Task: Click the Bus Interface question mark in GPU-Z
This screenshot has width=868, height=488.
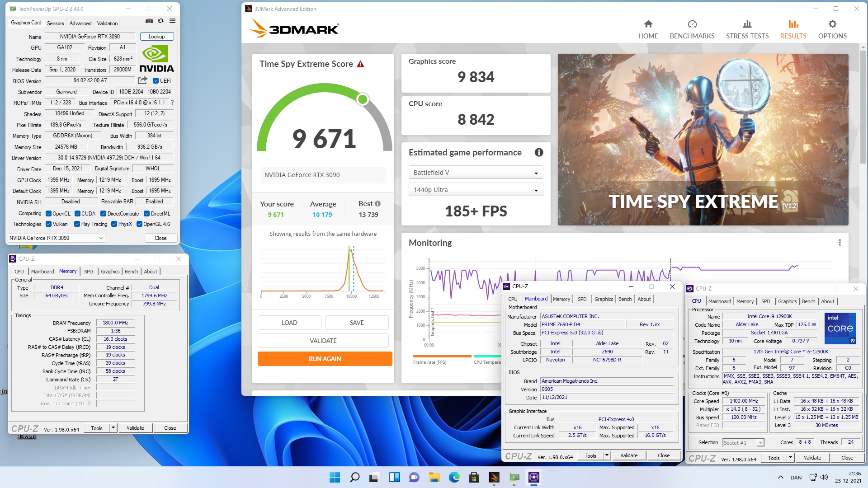Action: [x=172, y=103]
